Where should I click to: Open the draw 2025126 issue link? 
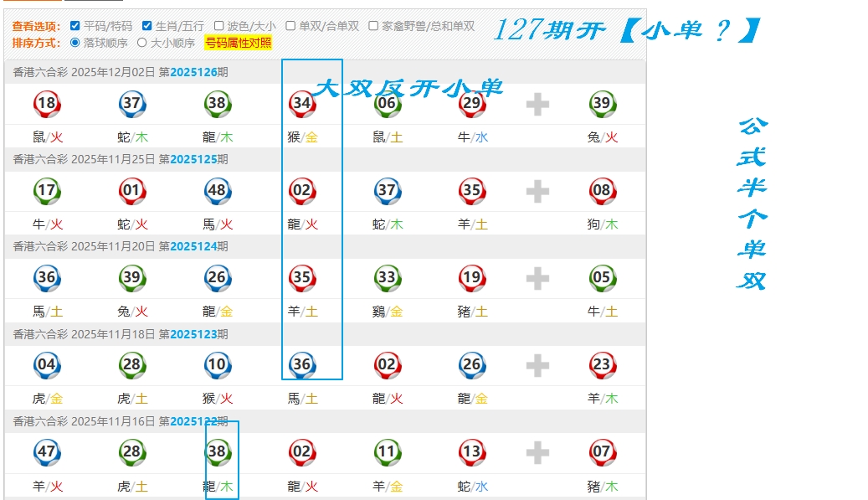[x=193, y=72]
